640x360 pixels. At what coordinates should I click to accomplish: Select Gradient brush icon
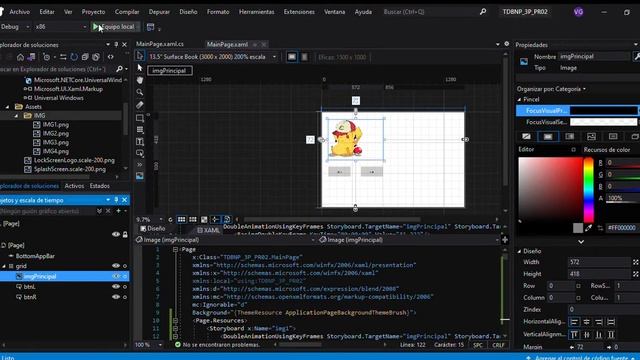[569, 136]
